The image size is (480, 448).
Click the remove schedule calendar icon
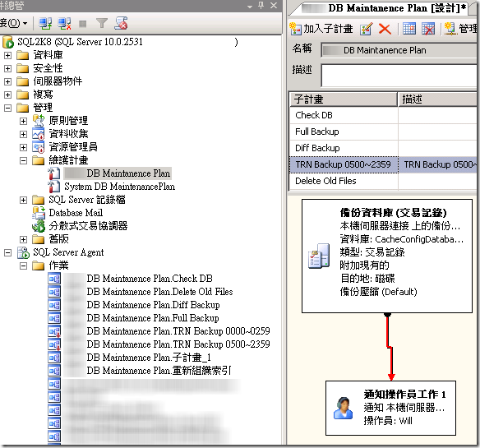(428, 29)
